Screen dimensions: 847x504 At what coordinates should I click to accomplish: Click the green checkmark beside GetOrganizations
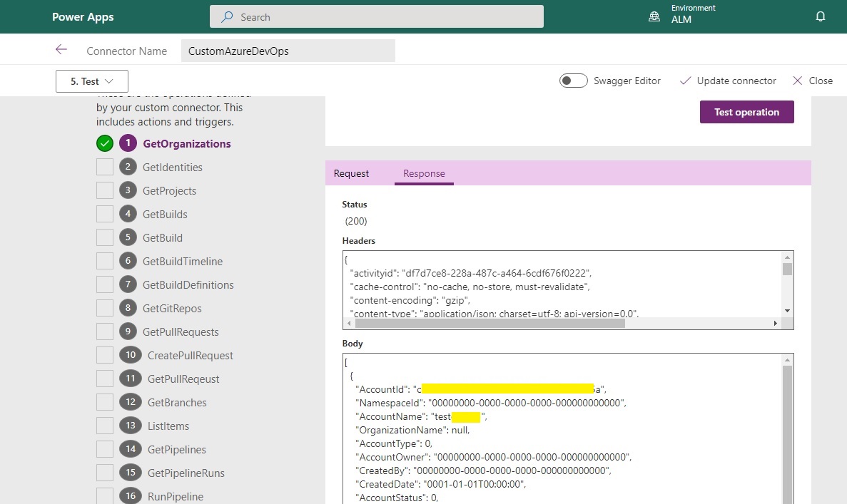pyautogui.click(x=104, y=143)
